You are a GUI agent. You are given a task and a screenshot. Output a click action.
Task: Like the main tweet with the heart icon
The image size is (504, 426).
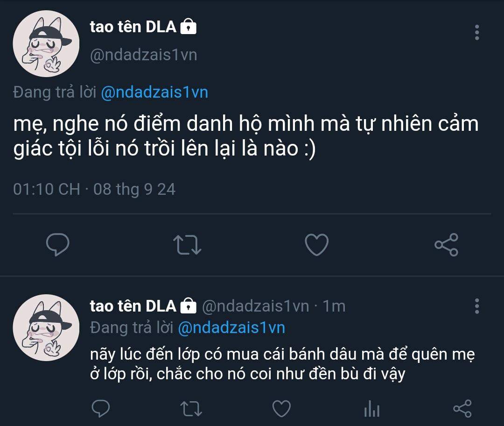[x=316, y=245]
